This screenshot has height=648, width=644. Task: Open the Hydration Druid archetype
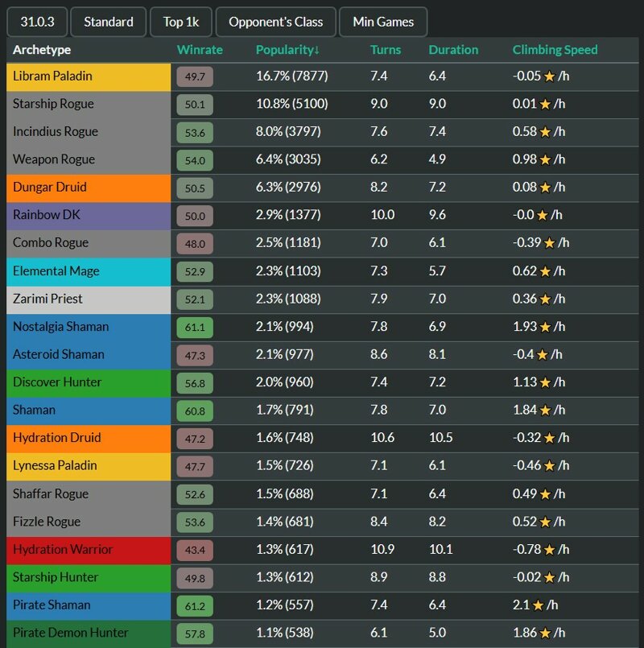coord(89,439)
